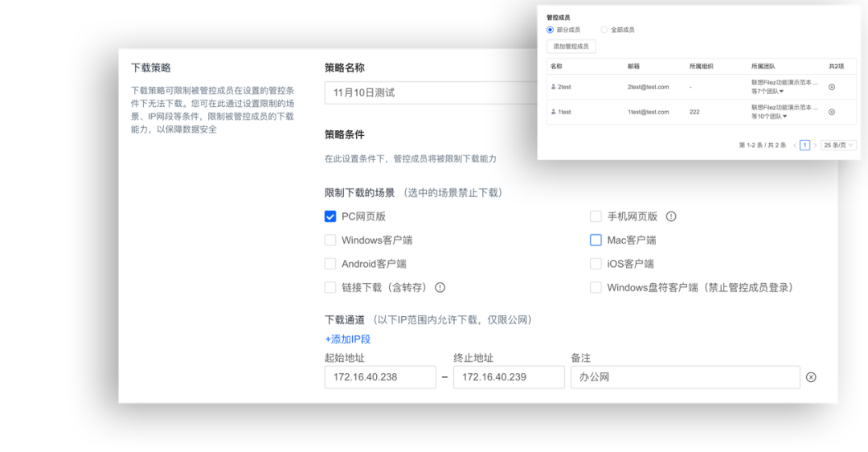Screen dimensions: 868x452
Task: Click email 2test@test.com
Action: 649,87
